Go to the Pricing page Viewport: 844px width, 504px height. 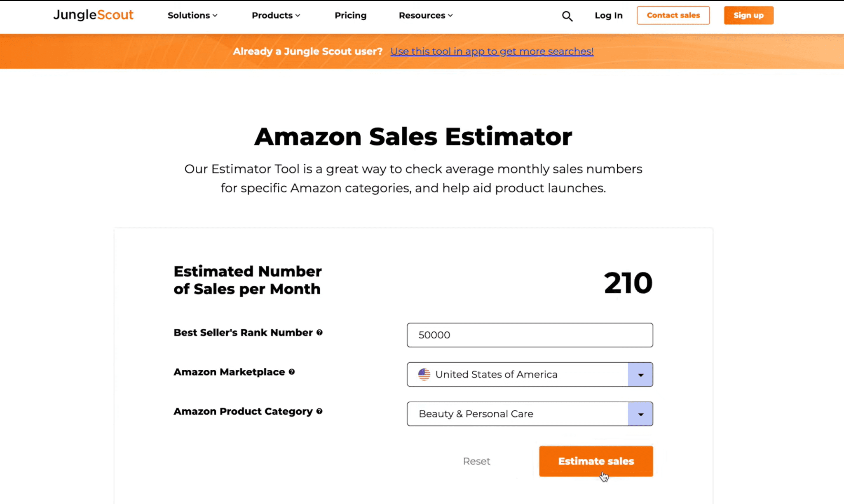point(350,15)
